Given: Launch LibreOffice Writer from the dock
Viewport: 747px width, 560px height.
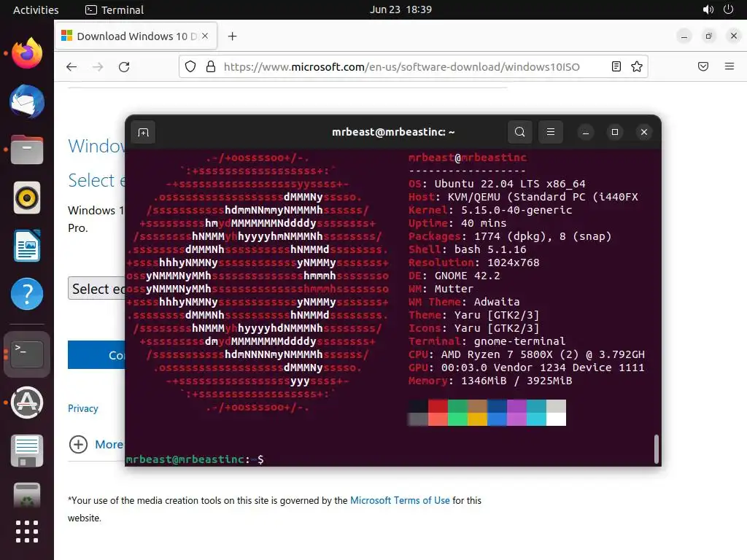Looking at the screenshot, I should click(27, 246).
